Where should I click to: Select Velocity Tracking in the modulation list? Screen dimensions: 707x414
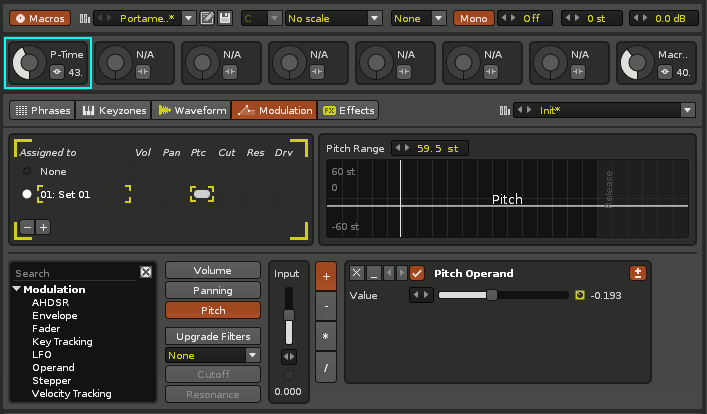(72, 394)
